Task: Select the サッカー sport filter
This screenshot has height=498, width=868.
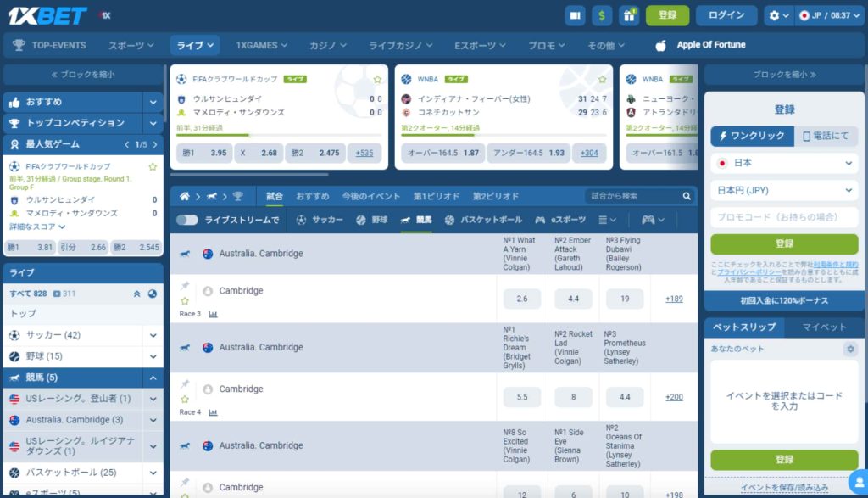Action: click(320, 220)
